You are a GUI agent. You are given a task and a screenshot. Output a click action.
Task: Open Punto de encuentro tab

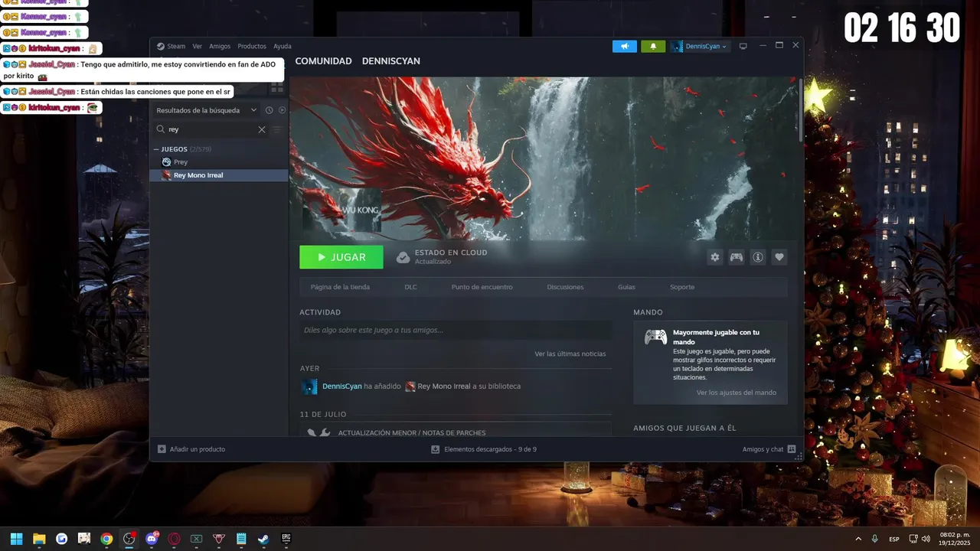click(482, 287)
